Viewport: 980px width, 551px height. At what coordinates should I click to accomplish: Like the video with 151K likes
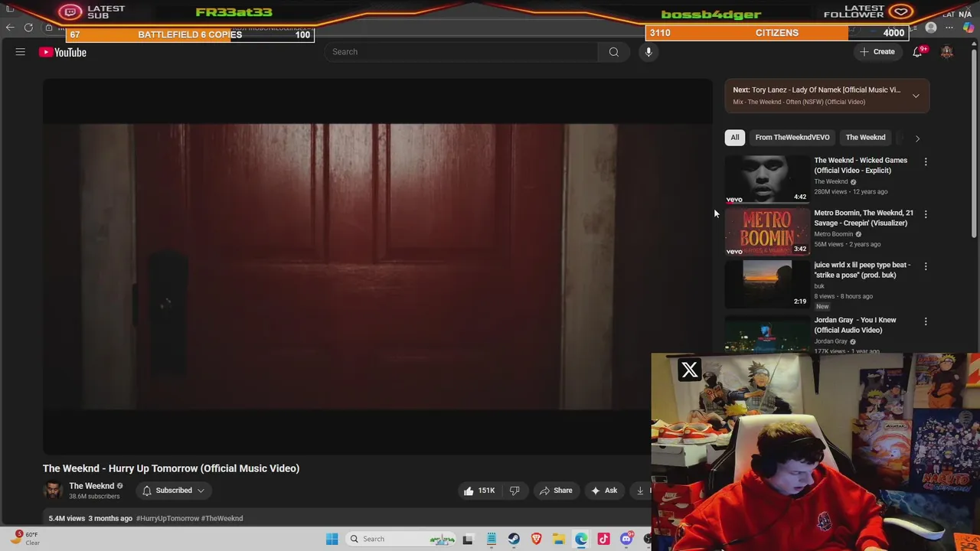point(479,491)
